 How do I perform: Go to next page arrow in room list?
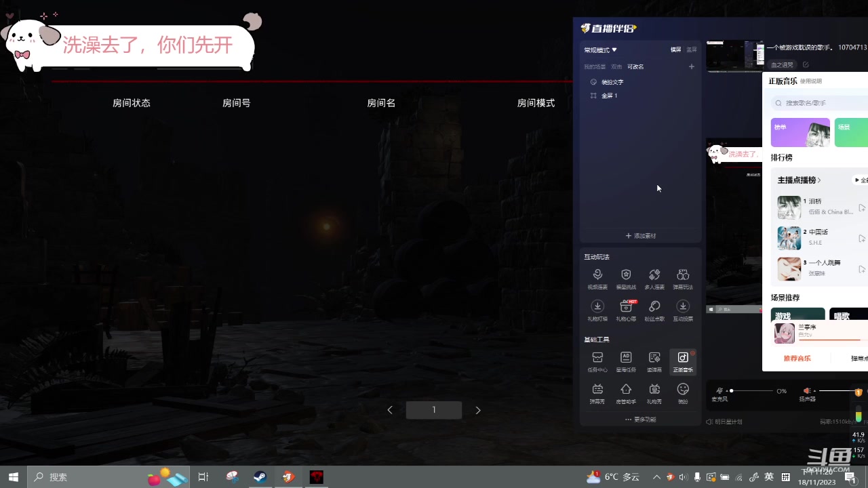[478, 410]
